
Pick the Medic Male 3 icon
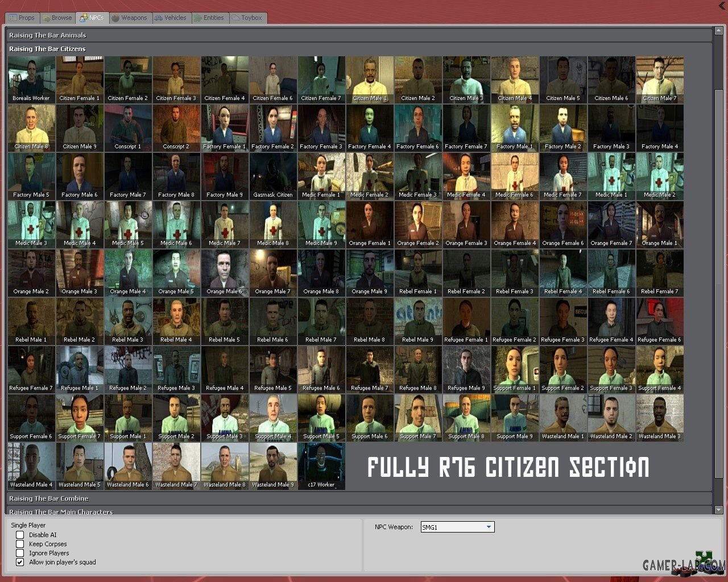click(x=31, y=225)
